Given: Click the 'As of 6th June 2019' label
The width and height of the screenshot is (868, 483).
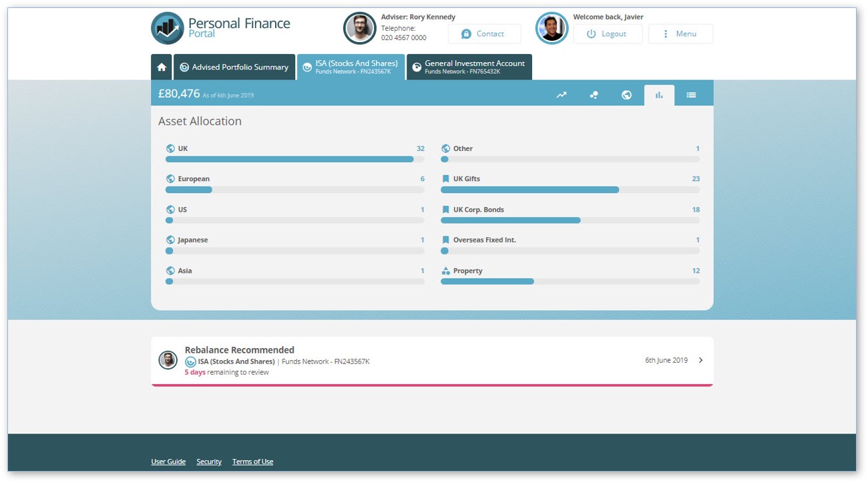Looking at the screenshot, I should pyautogui.click(x=228, y=96).
